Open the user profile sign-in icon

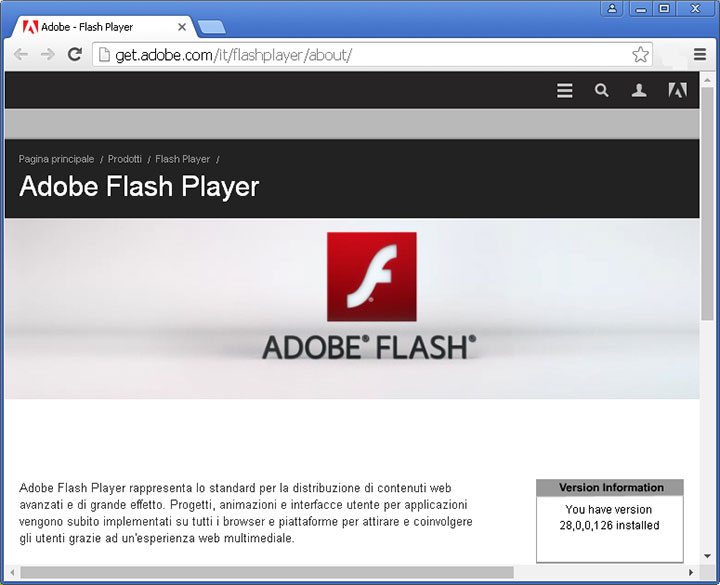tap(639, 91)
